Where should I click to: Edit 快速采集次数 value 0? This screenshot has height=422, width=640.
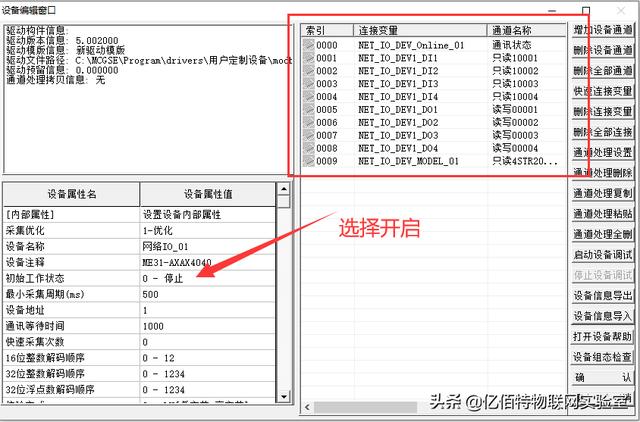[208, 342]
